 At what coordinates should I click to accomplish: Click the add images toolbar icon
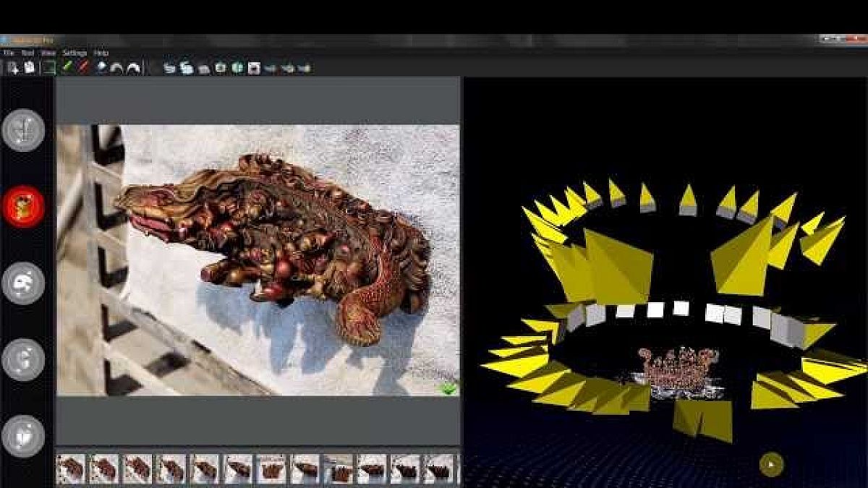13,68
